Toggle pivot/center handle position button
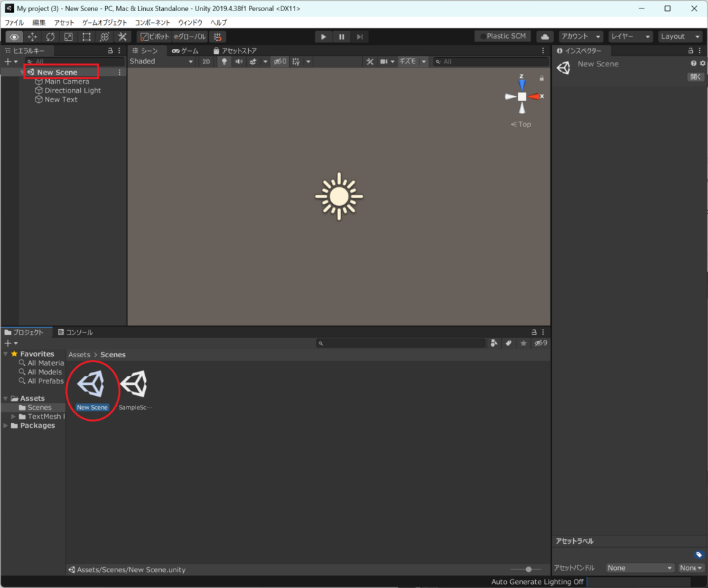The height and width of the screenshot is (588, 708). (155, 37)
